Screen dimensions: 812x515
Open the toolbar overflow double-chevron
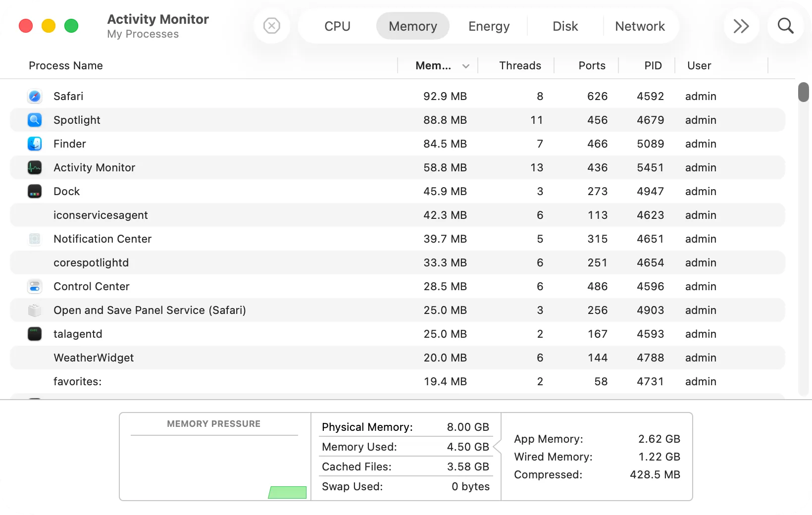click(741, 26)
